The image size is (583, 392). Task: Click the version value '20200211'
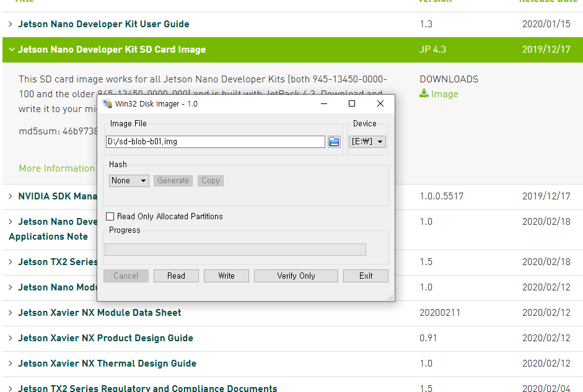(x=440, y=313)
